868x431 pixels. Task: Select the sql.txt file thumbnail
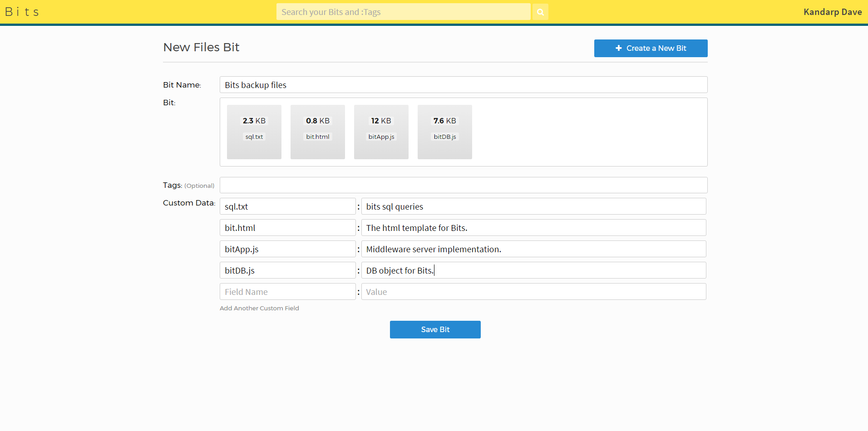coord(254,132)
